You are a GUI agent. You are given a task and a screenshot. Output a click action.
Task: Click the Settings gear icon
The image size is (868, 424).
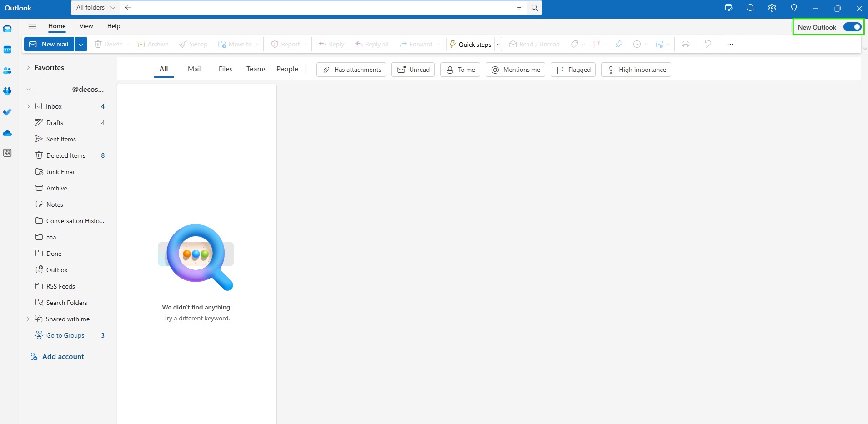(772, 8)
